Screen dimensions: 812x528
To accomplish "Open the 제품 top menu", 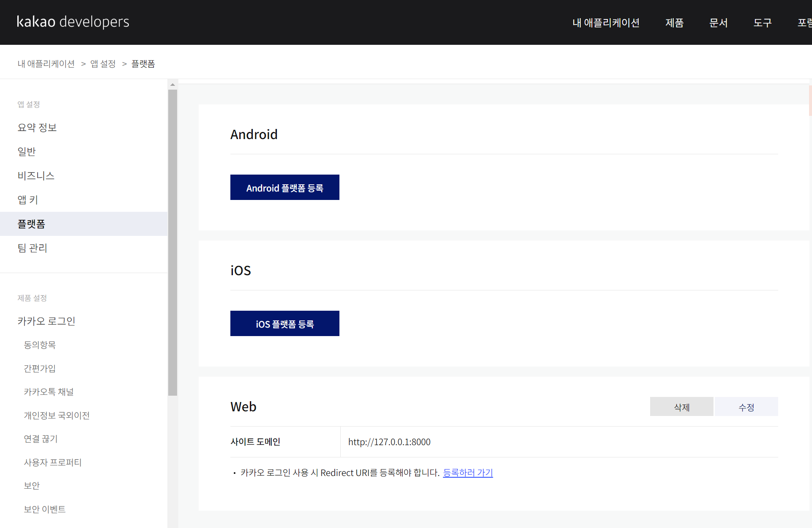I will click(x=674, y=23).
